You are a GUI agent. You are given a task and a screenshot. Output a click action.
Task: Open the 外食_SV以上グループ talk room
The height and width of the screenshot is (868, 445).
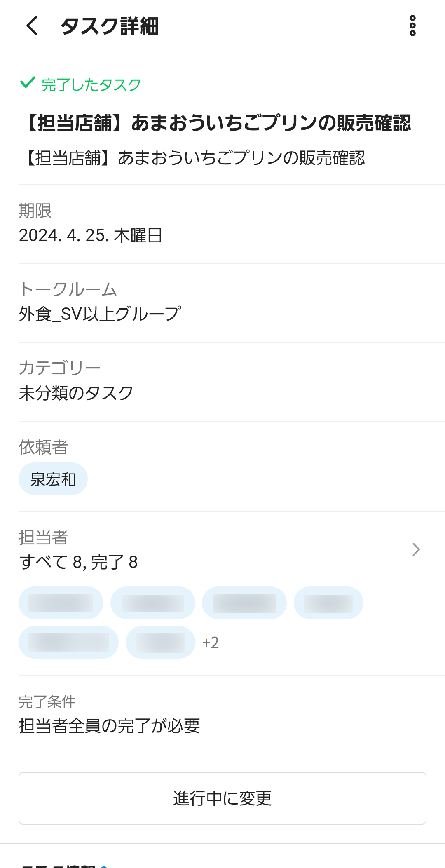pyautogui.click(x=100, y=314)
